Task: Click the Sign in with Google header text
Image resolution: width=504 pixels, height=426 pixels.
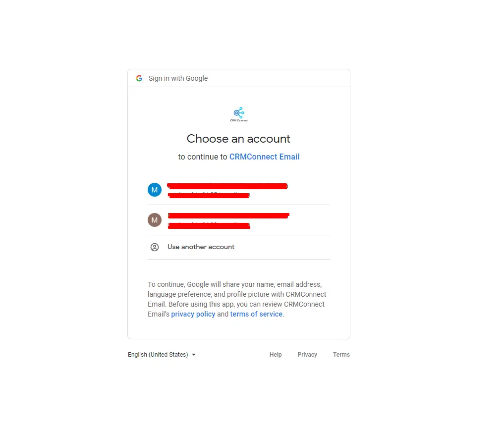Action: pos(178,78)
